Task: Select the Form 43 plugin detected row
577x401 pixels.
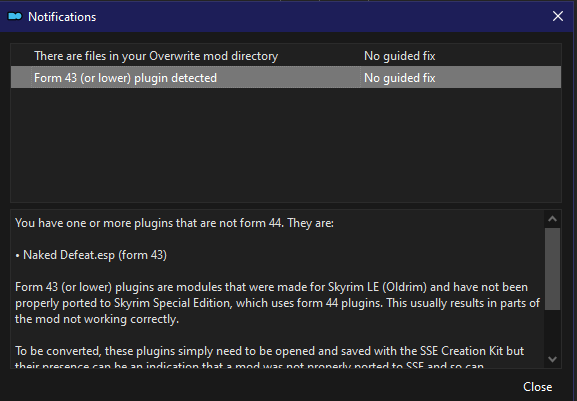Action: (286, 78)
